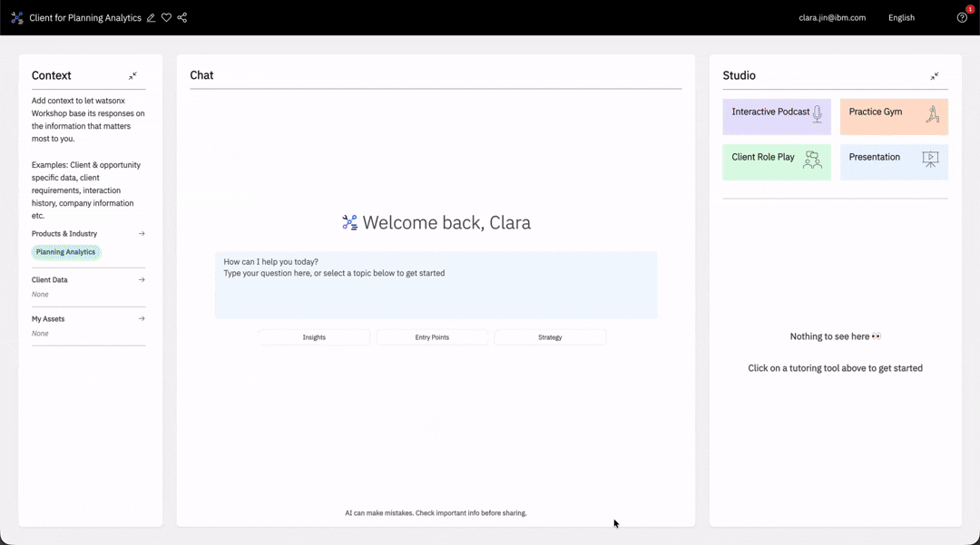Image resolution: width=980 pixels, height=545 pixels.
Task: Click the Insights topic button
Action: click(x=314, y=337)
